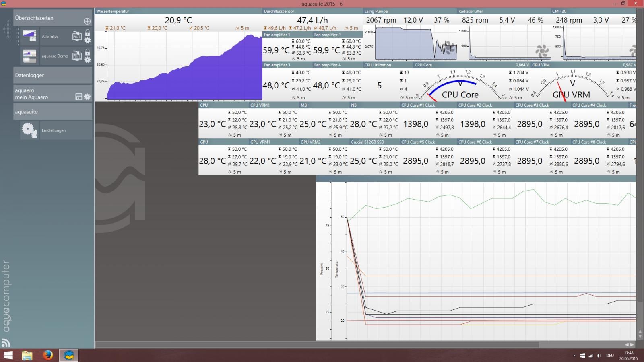Open Einstellungen gears icon
Viewport: 644px width, 362px height.
pyautogui.click(x=29, y=130)
